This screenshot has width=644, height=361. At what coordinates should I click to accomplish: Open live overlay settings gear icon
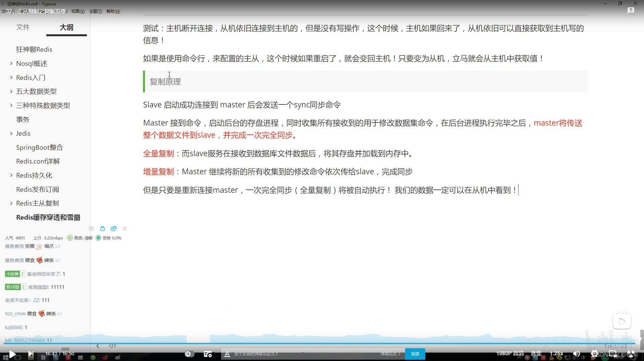(91, 229)
